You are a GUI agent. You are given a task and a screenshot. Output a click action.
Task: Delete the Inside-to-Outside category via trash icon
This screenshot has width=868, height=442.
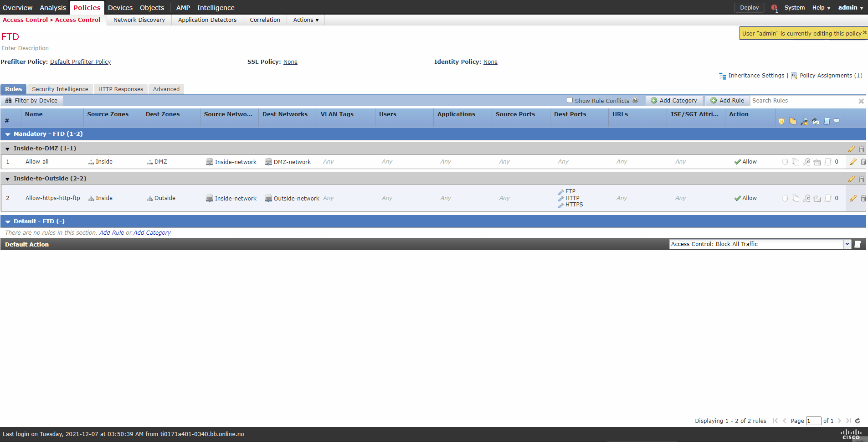tap(861, 179)
